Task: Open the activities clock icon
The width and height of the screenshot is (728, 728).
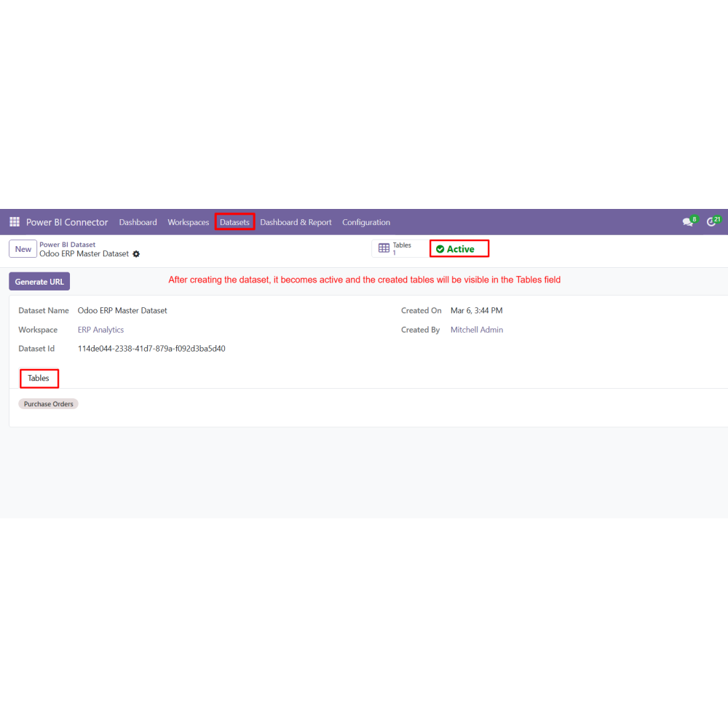Action: coord(711,222)
